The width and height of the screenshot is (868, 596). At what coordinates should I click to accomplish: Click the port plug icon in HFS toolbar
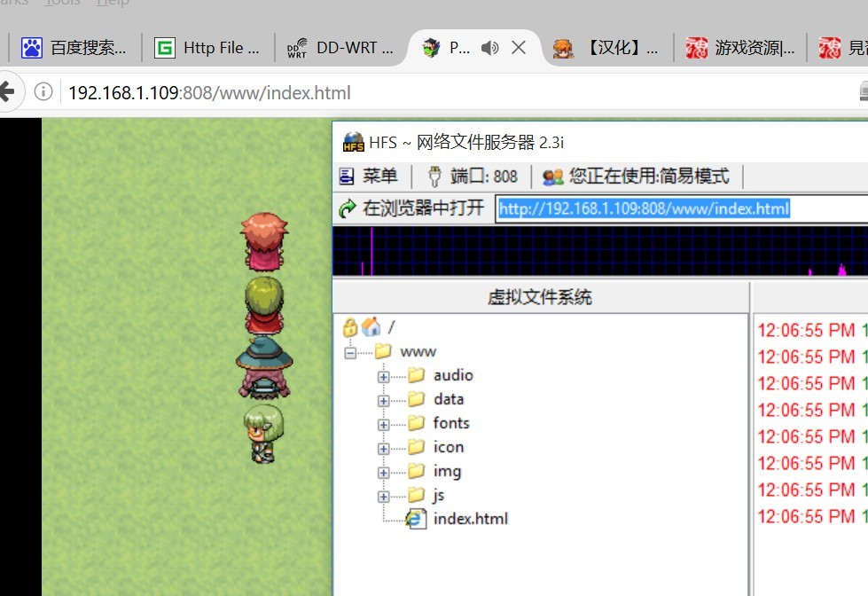pyautogui.click(x=434, y=176)
